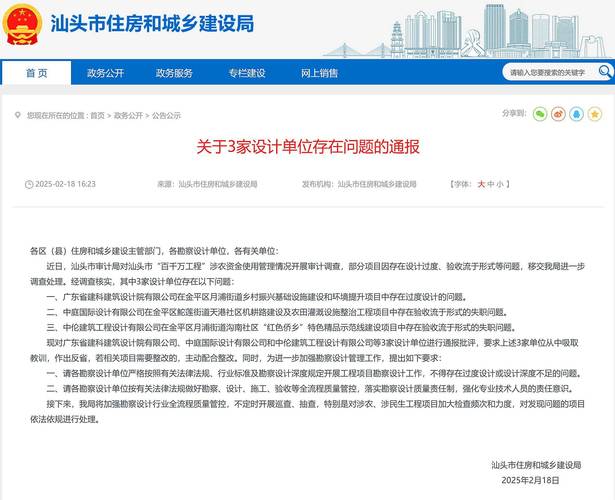Open the 专栏建设 menu item
Image resolution: width=615 pixels, height=500 pixels.
click(247, 73)
